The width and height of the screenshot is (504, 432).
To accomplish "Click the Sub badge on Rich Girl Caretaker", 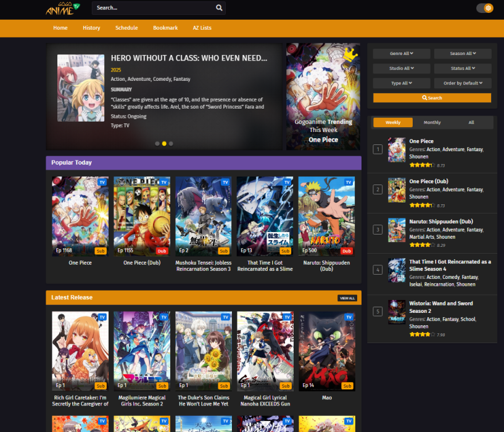I will (101, 386).
